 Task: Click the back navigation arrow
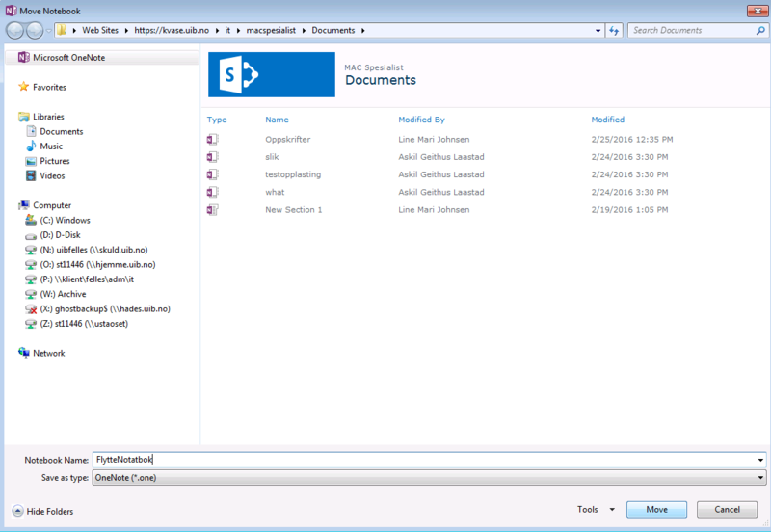tap(14, 30)
